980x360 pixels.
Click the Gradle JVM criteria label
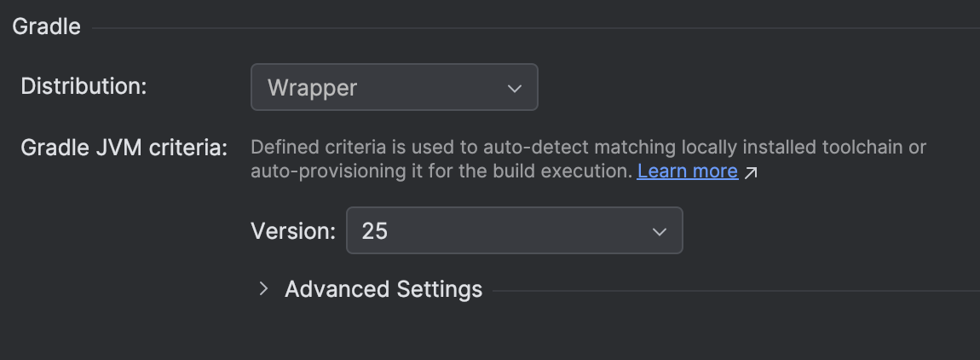click(x=124, y=148)
